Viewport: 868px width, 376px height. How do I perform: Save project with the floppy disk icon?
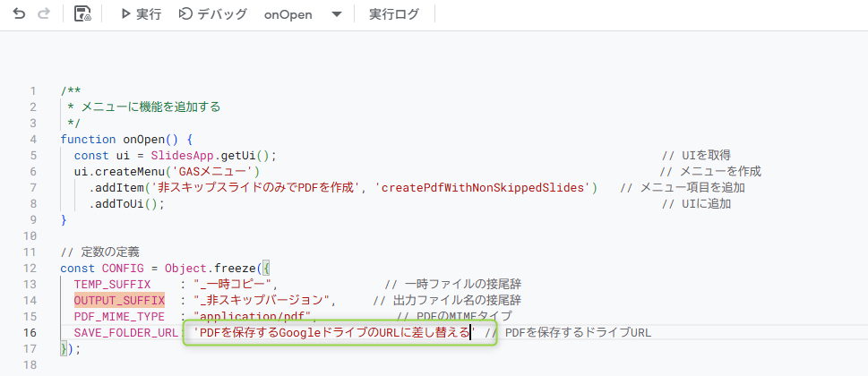click(x=82, y=14)
